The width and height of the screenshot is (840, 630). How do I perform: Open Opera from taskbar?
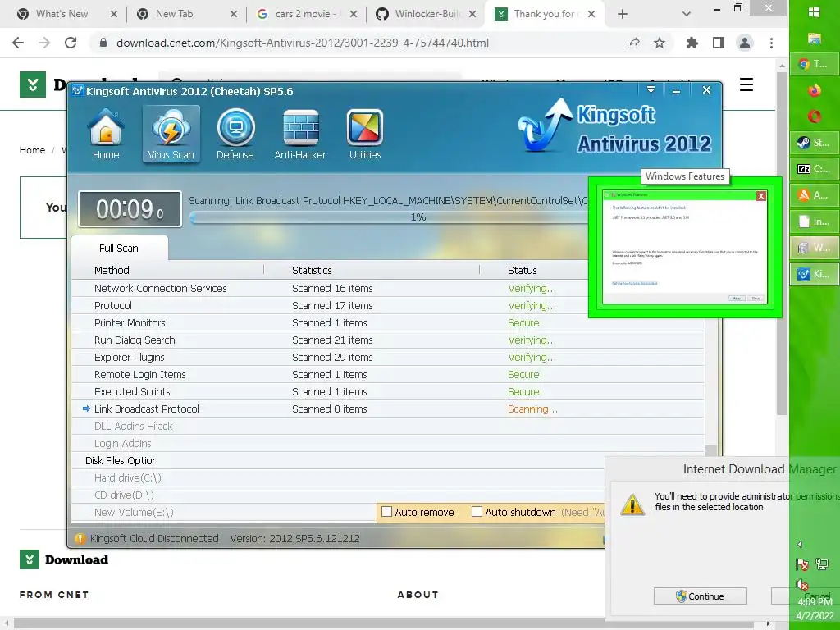815,116
